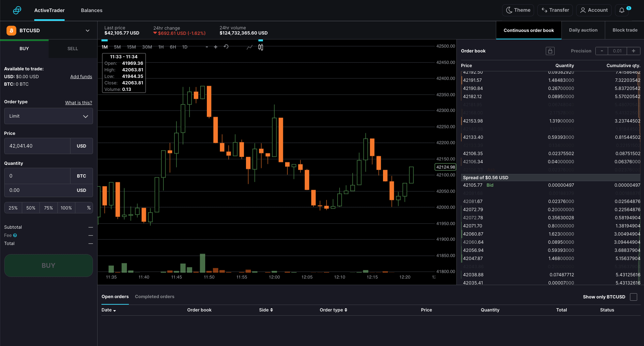This screenshot has width=644, height=346.
Task: Switch to the Daily auction tab
Action: pyautogui.click(x=583, y=30)
